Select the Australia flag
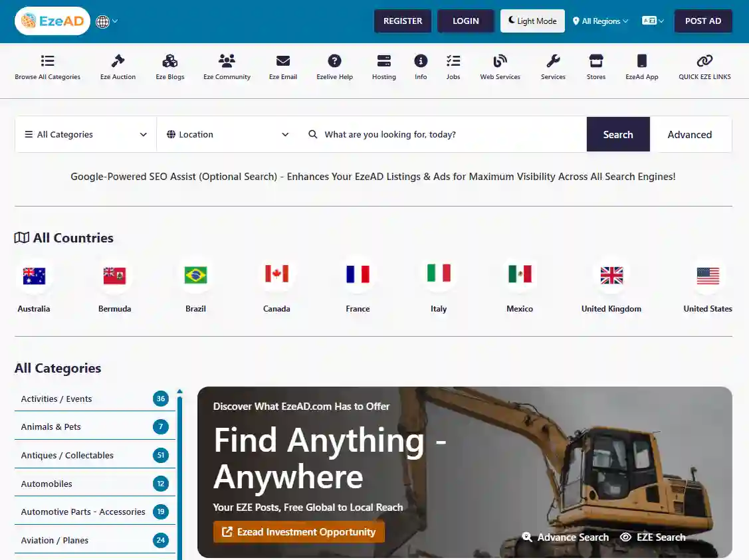This screenshot has width=749, height=560. (34, 276)
